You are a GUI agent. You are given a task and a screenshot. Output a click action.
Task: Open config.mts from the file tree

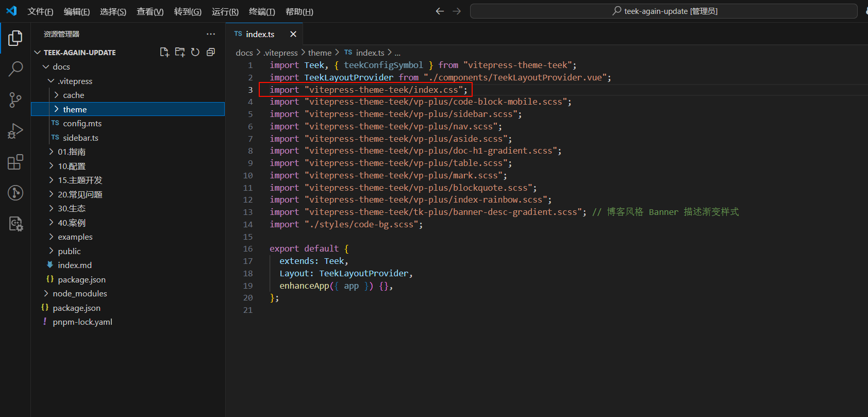82,123
